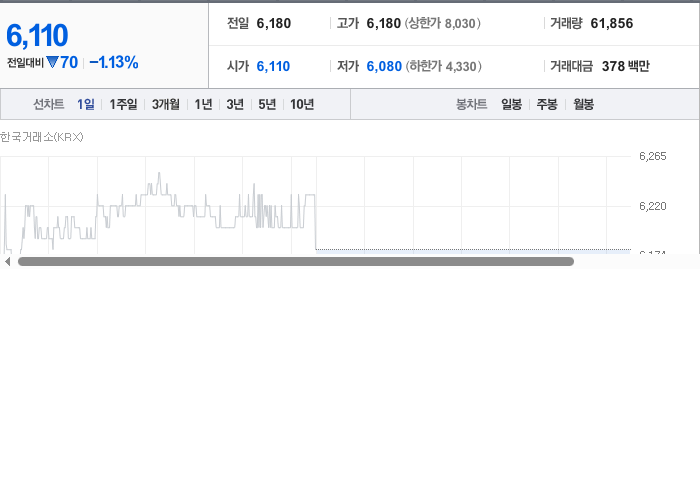The image size is (700, 490).
Task: Select the 10년 chart range
Action: pyautogui.click(x=302, y=104)
